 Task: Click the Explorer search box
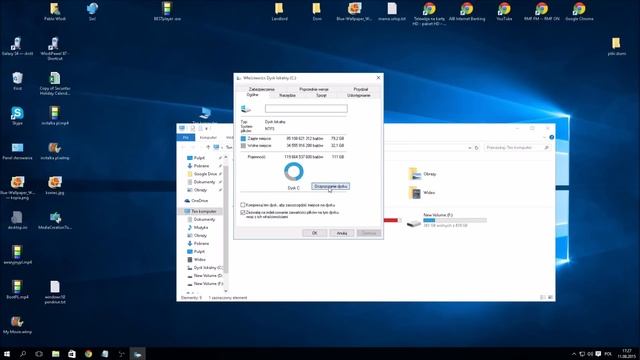pyautogui.click(x=517, y=148)
